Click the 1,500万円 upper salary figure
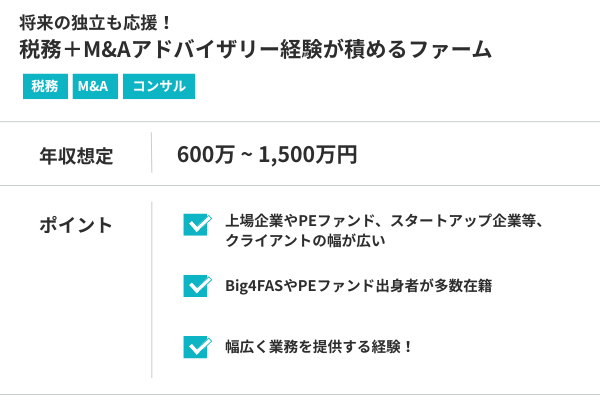This screenshot has width=600, height=420. click(x=308, y=155)
